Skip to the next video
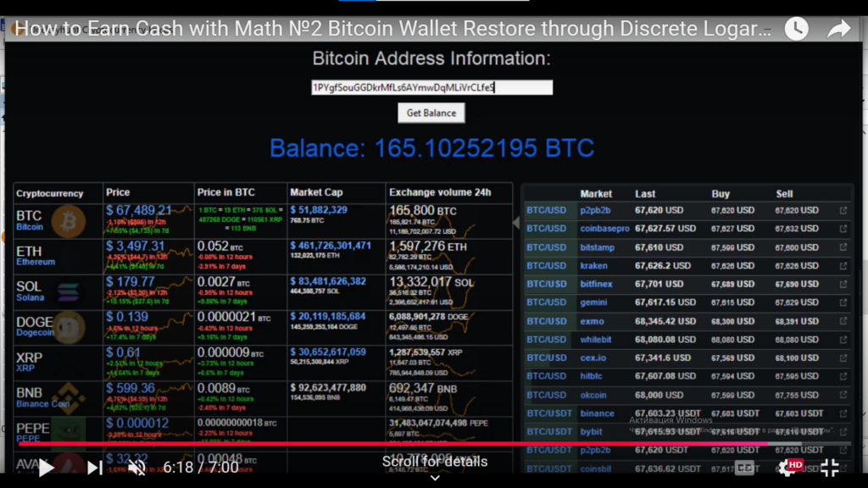The width and height of the screenshot is (868, 488). pos(95,467)
